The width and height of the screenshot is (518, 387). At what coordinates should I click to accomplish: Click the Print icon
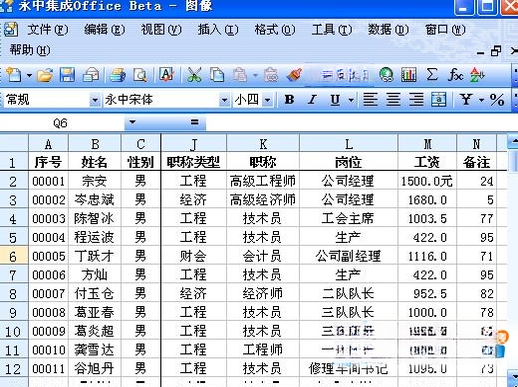(118, 75)
